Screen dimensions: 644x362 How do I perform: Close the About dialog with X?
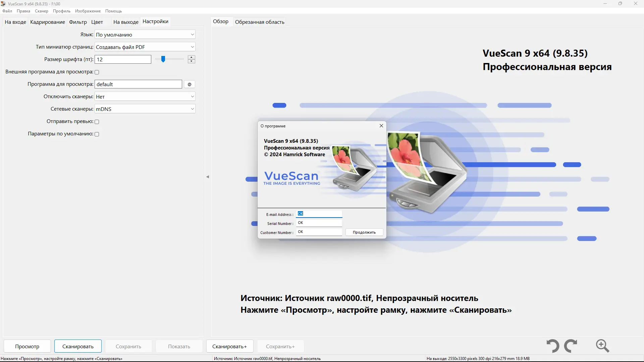tap(381, 126)
